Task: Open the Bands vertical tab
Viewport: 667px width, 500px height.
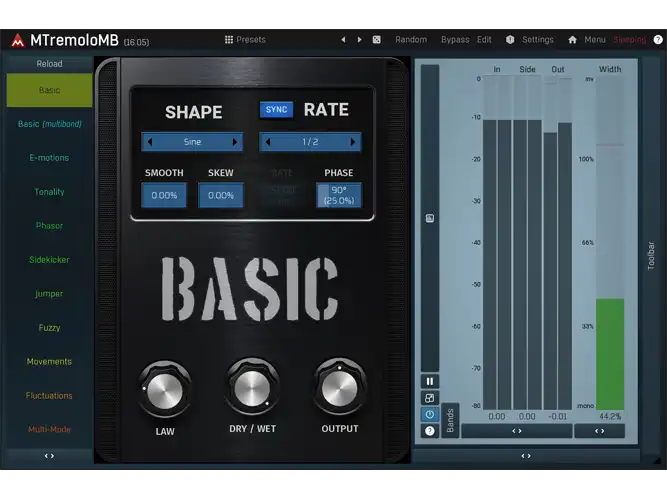Action: (450, 420)
